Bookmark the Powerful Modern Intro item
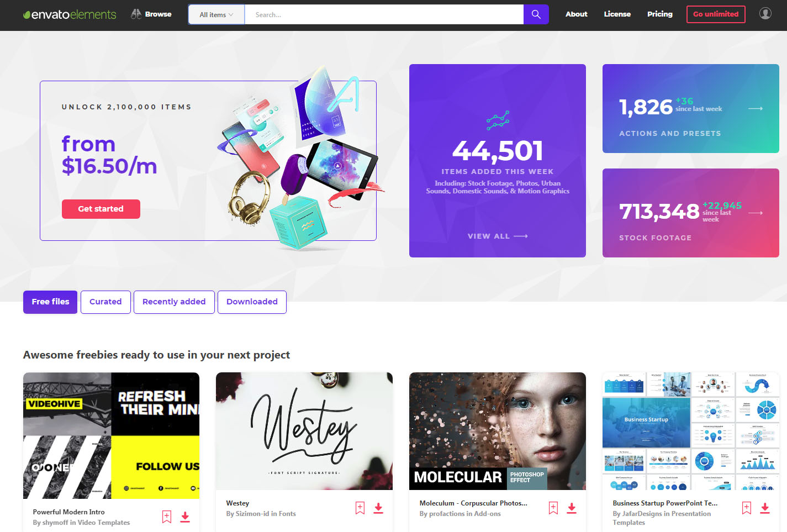 point(167,517)
